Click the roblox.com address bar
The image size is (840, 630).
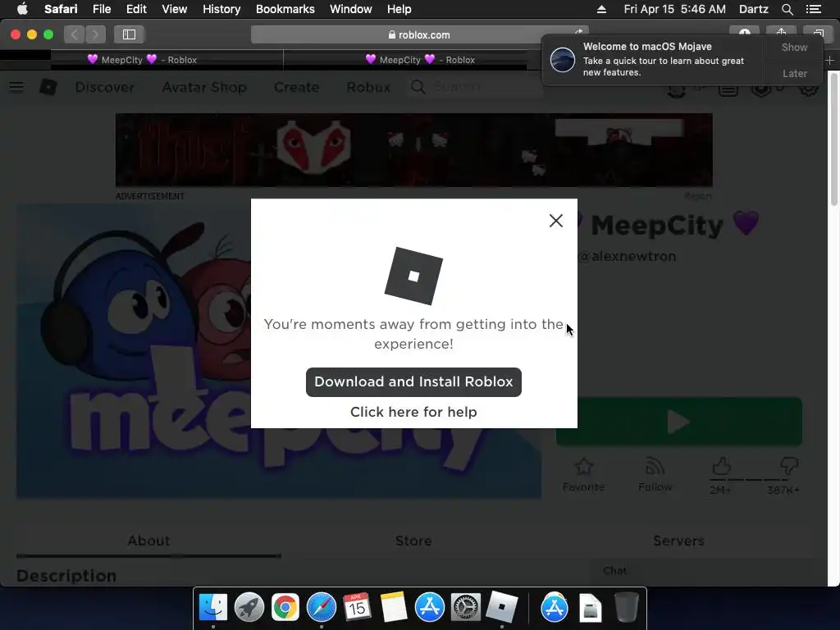click(x=419, y=34)
